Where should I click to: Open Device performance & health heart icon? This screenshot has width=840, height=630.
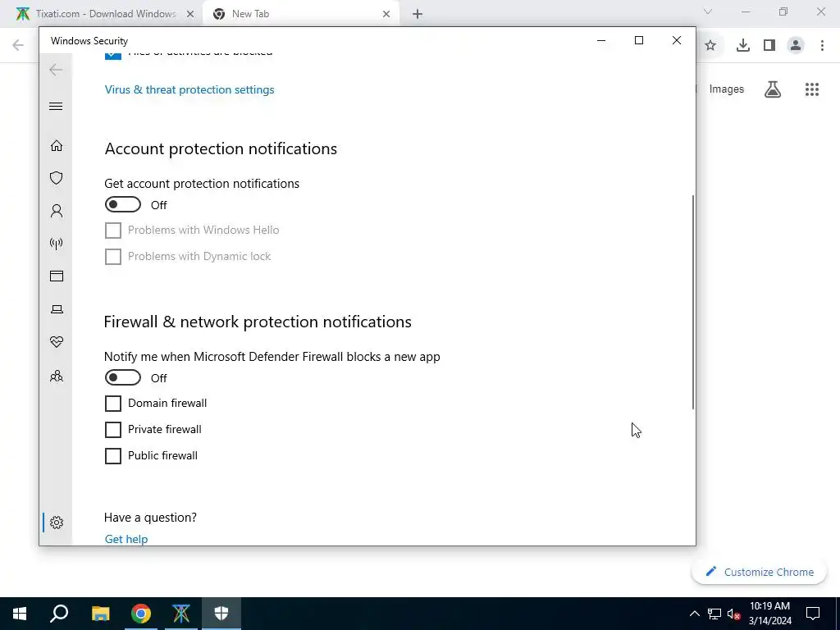(x=57, y=342)
